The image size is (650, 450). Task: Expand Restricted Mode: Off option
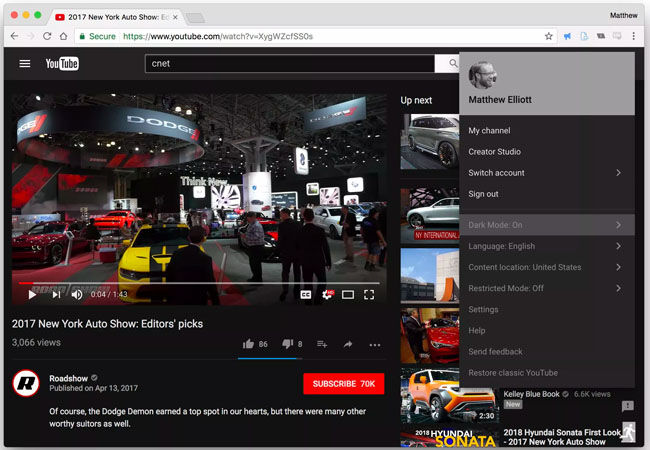[x=547, y=288]
